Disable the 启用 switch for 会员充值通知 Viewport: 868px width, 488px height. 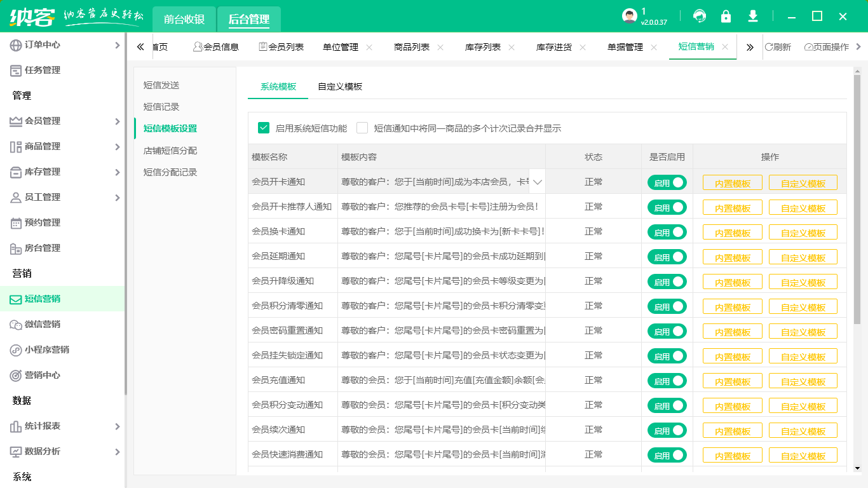667,380
